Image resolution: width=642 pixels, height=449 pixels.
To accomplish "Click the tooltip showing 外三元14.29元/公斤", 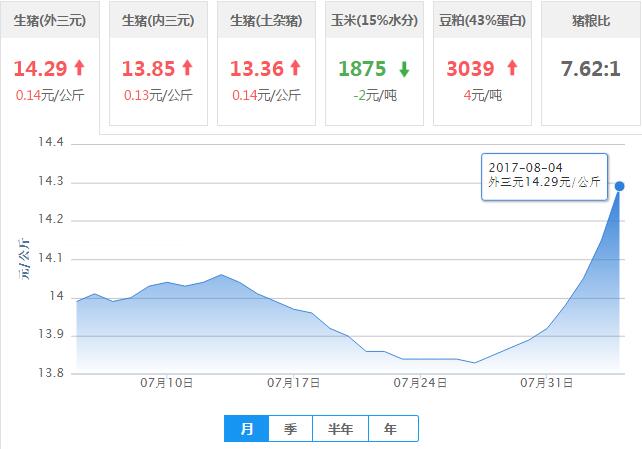I will coord(545,177).
